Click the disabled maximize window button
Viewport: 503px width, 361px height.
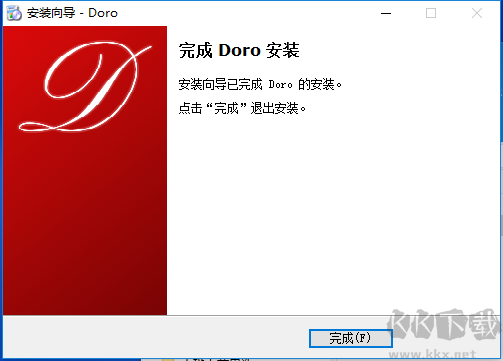[x=431, y=13]
